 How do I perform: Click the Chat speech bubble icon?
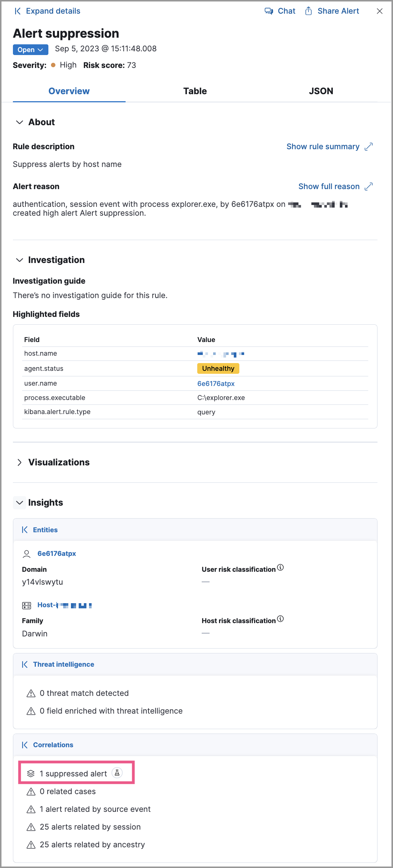pos(269,11)
